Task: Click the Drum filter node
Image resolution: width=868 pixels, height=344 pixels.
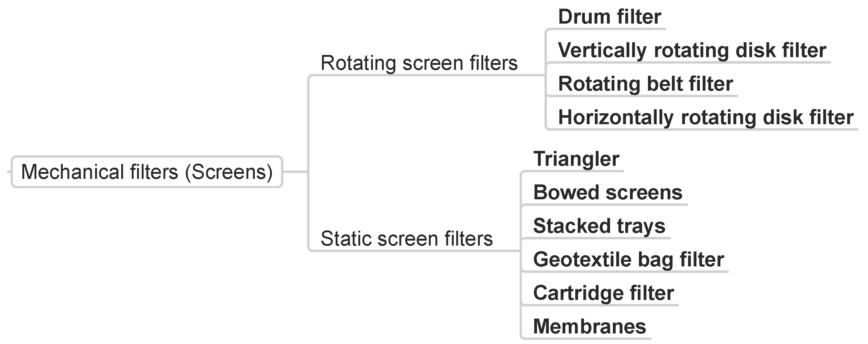Action: click(609, 17)
